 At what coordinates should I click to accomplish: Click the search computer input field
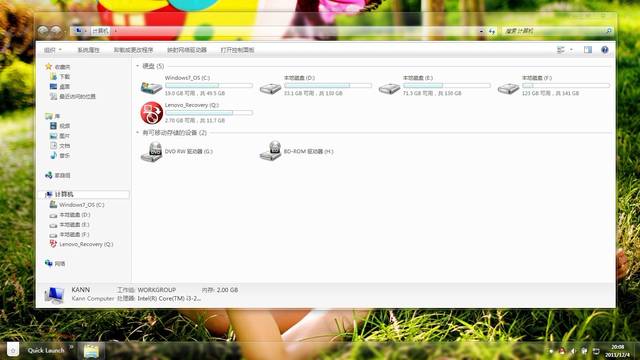[x=556, y=31]
